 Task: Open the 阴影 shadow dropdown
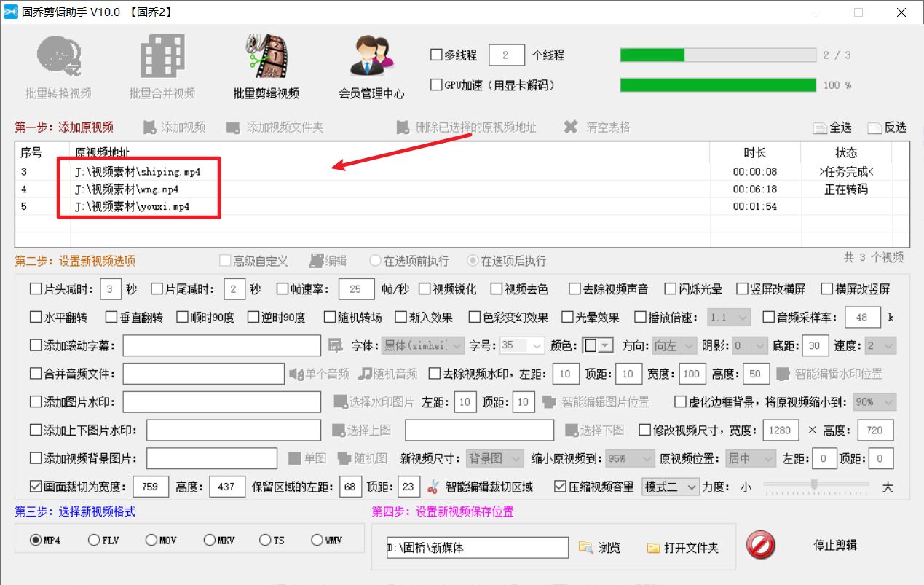(749, 345)
